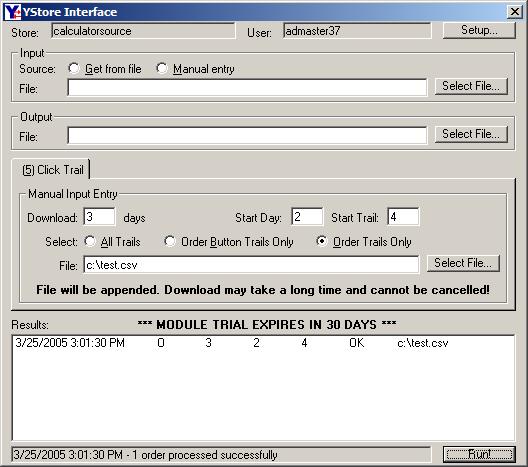Open the Setup... dialog
This screenshot has width=528, height=467.
pyautogui.click(x=479, y=30)
